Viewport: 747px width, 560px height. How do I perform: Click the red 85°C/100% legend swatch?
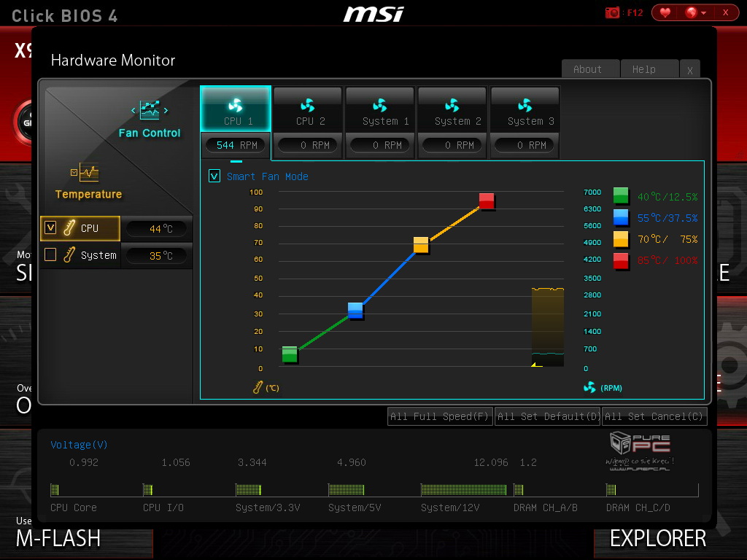pyautogui.click(x=621, y=261)
